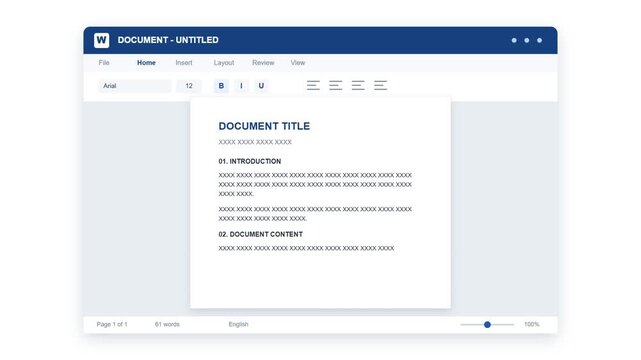Click the 02. DOCUMENT CONTENT heading
Screen dimensions: 641x360
tap(260, 234)
